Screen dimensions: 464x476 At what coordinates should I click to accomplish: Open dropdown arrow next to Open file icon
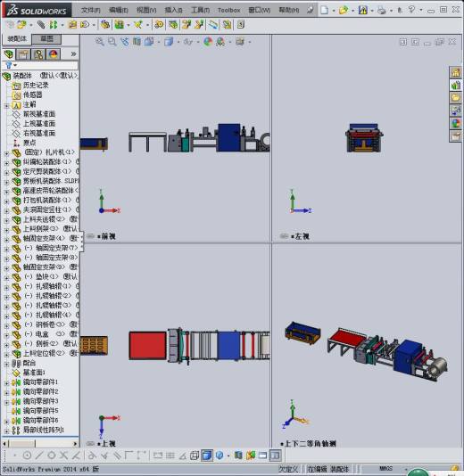(x=352, y=11)
